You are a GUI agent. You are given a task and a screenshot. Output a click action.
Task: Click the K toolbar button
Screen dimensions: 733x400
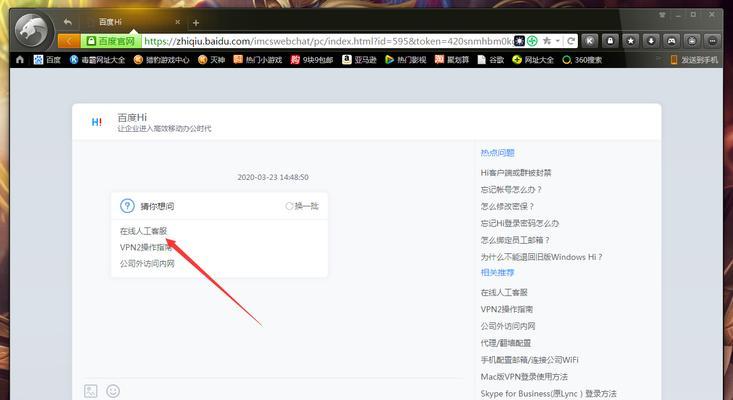(590, 41)
